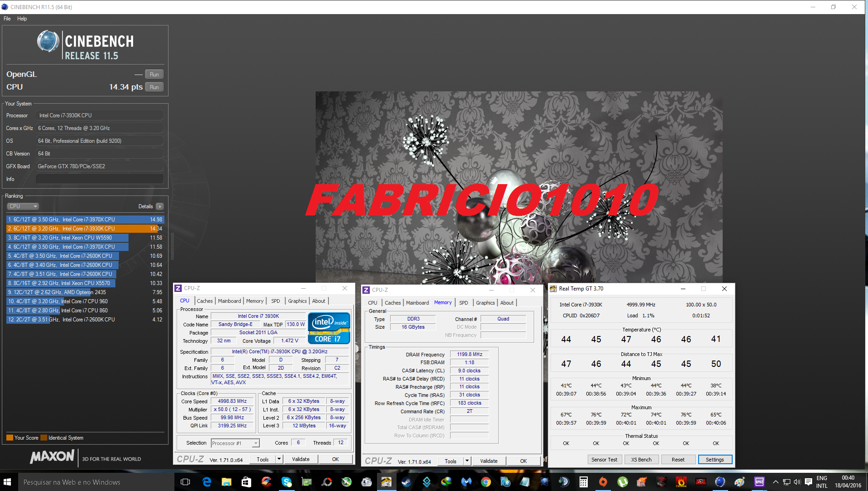The height and width of the screenshot is (491, 868).
Task: Click Sensor Test in Real Temp
Action: [x=604, y=460]
